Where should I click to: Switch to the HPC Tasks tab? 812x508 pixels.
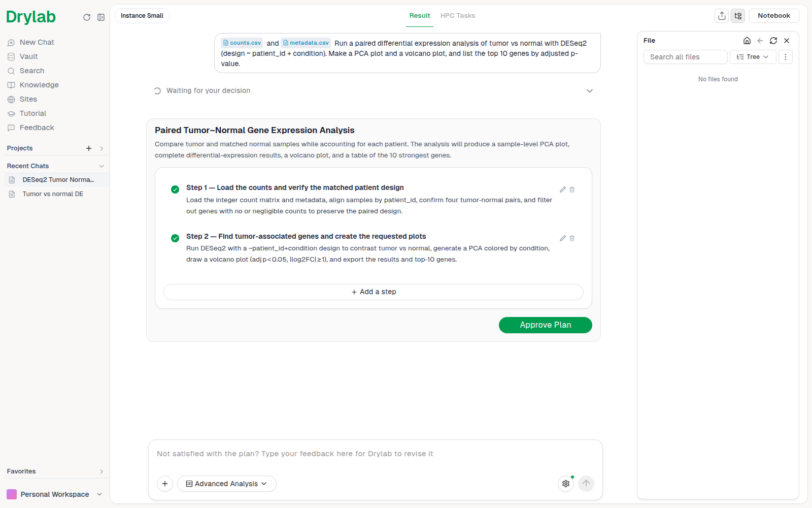click(458, 16)
